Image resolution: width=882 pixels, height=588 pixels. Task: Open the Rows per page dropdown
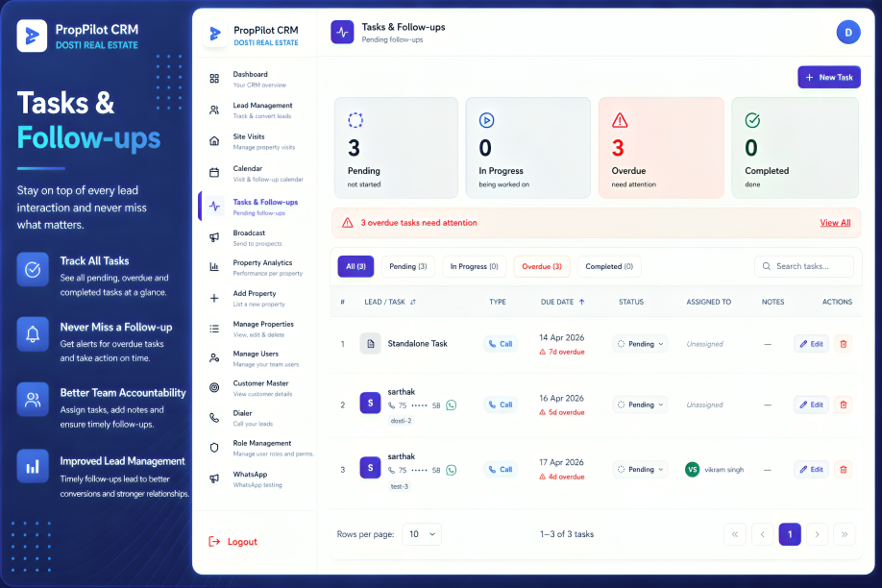click(x=422, y=534)
